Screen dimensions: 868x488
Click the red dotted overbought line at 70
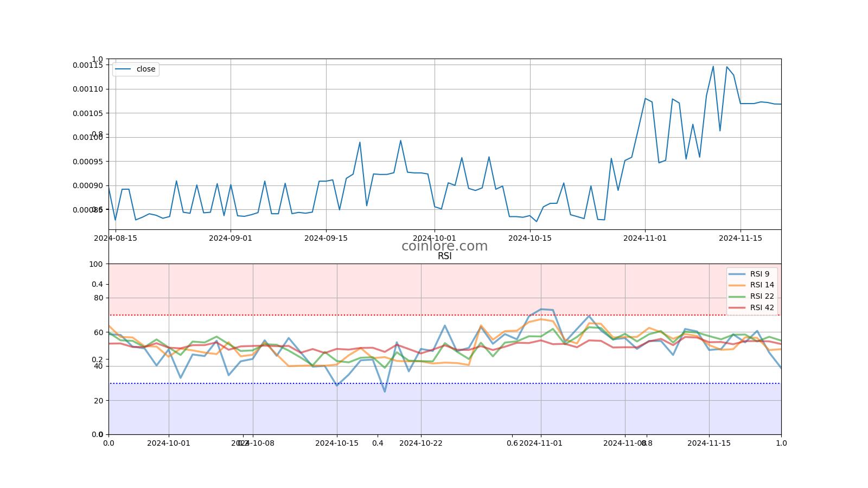coord(445,315)
